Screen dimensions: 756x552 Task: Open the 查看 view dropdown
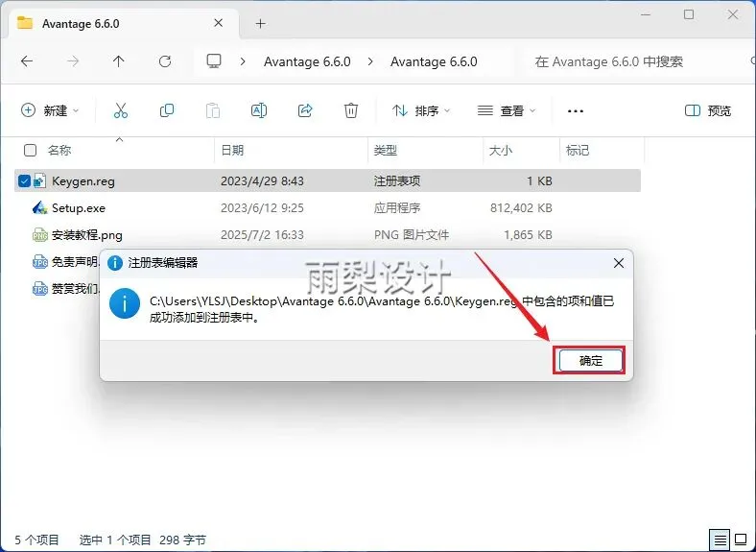click(x=507, y=110)
